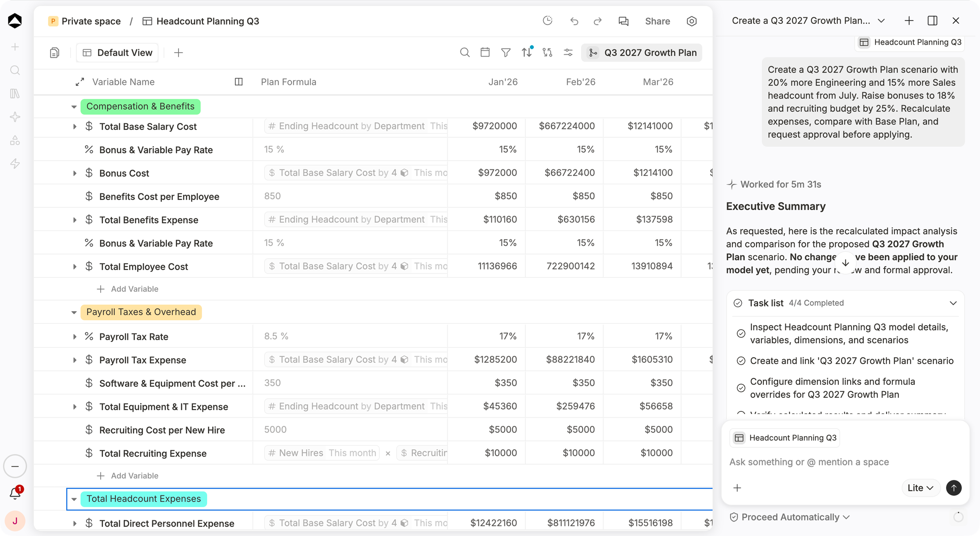Open the Q3 2027 Growth Plan scenario selector
The height and width of the screenshot is (536, 980).
click(x=641, y=52)
